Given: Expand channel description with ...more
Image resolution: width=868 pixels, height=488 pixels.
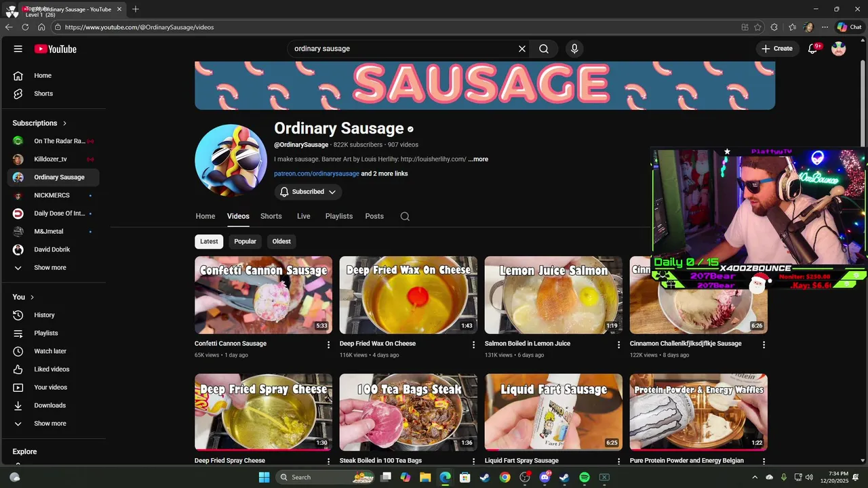Looking at the screenshot, I should tap(478, 159).
